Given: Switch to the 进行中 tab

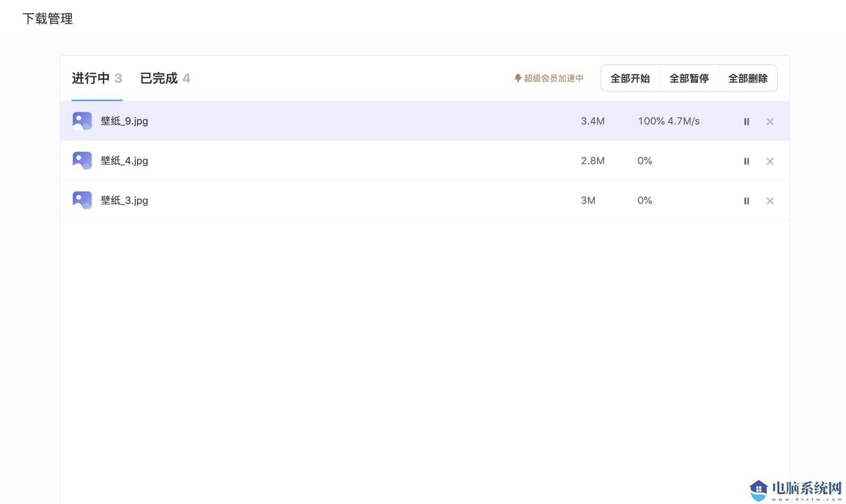Looking at the screenshot, I should click(97, 79).
